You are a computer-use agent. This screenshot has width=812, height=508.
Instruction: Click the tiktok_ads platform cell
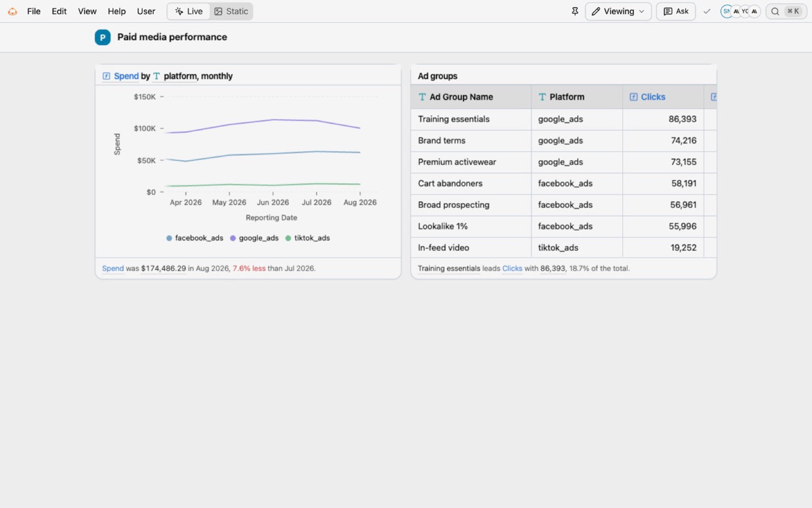[577, 247]
